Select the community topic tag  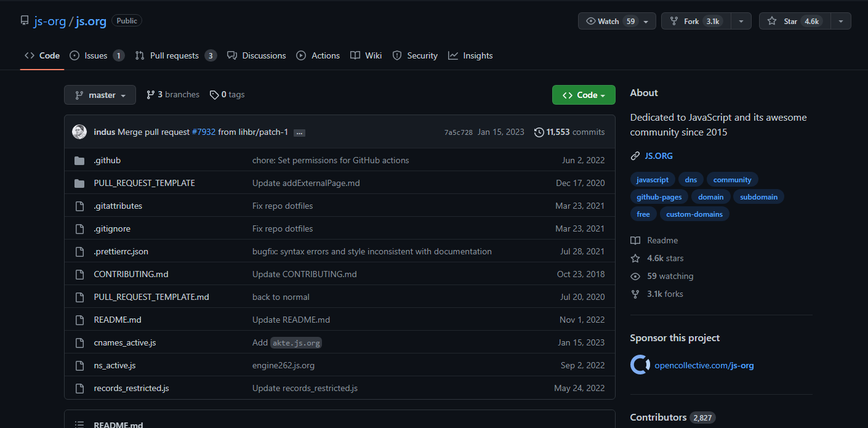pos(733,180)
